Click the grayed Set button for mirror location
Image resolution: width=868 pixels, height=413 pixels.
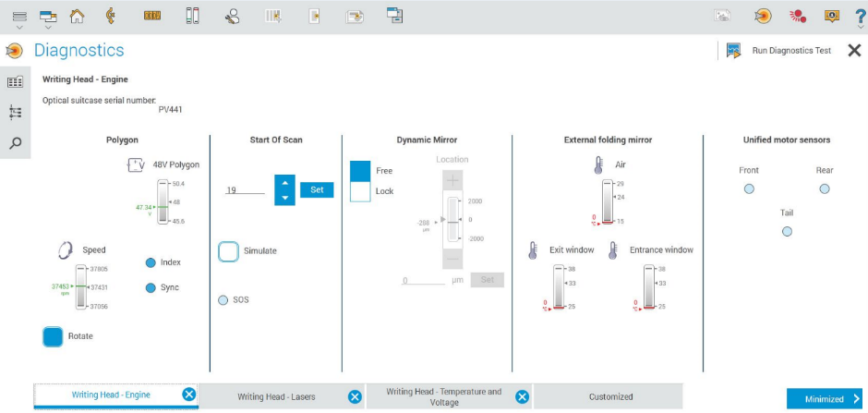click(488, 280)
